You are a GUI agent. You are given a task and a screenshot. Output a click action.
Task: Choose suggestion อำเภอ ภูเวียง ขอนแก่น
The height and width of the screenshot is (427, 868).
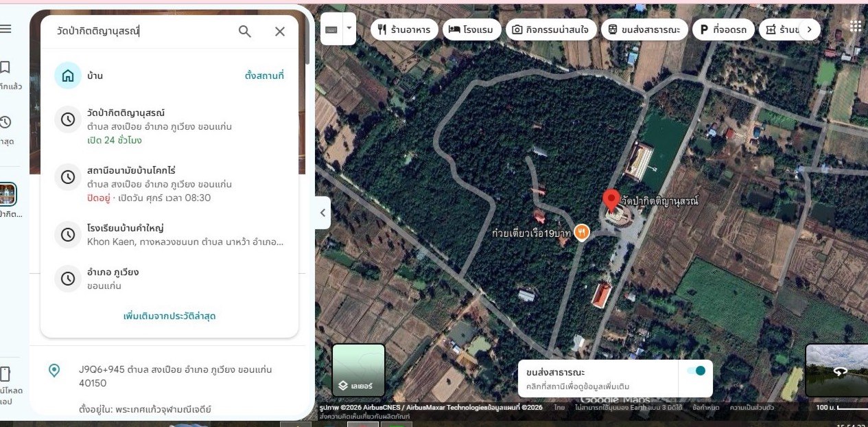click(x=169, y=278)
